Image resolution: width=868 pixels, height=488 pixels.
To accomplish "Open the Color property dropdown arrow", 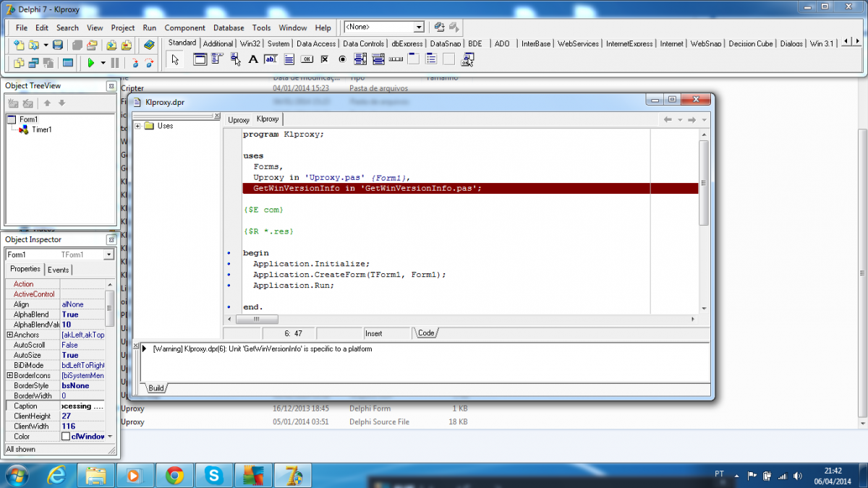I will coord(110,436).
